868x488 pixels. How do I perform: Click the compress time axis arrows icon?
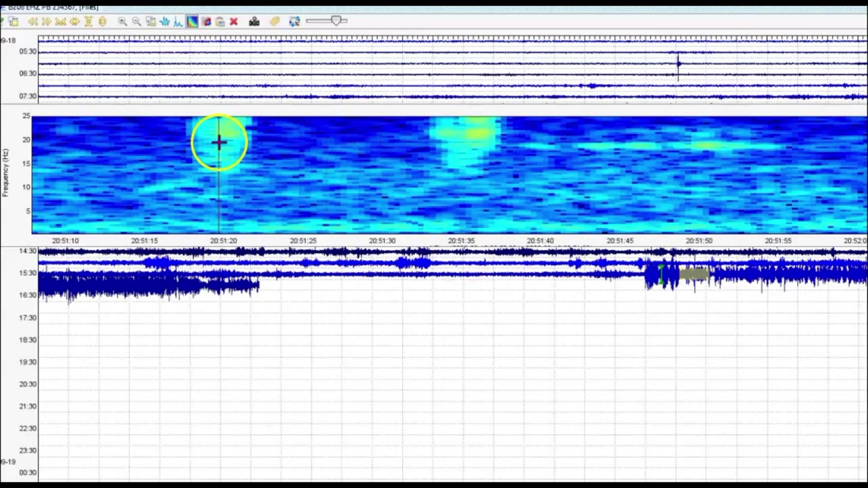[60, 22]
